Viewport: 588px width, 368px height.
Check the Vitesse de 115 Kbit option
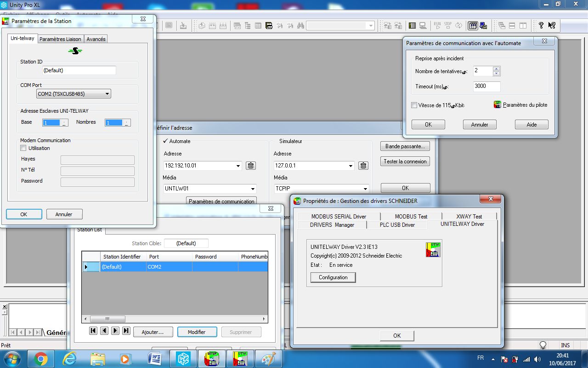(414, 105)
